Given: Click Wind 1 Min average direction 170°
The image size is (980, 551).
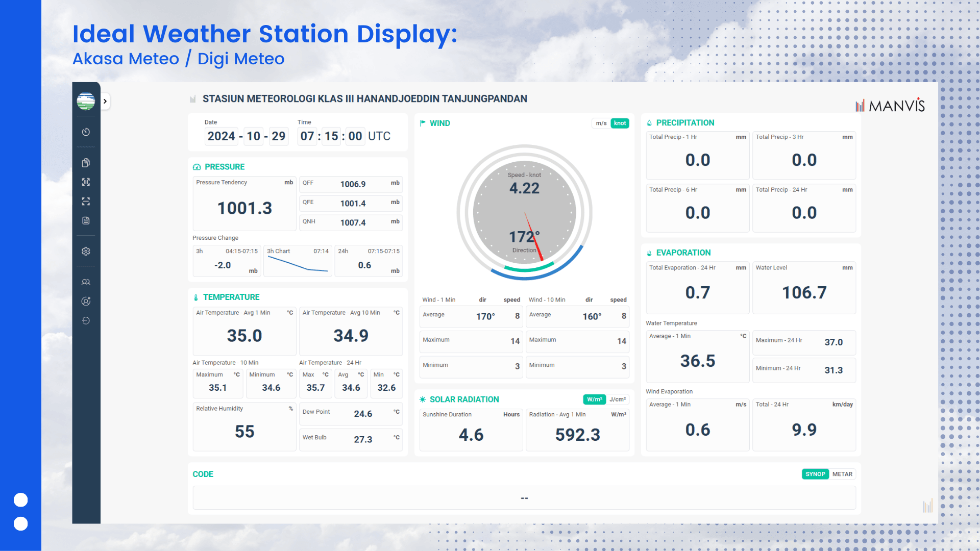Looking at the screenshot, I should point(485,316).
